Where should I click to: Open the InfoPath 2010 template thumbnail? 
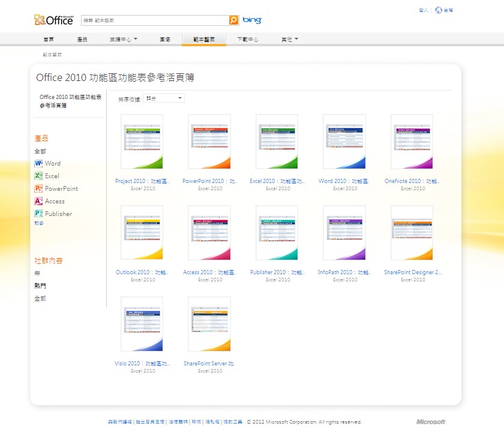344,233
